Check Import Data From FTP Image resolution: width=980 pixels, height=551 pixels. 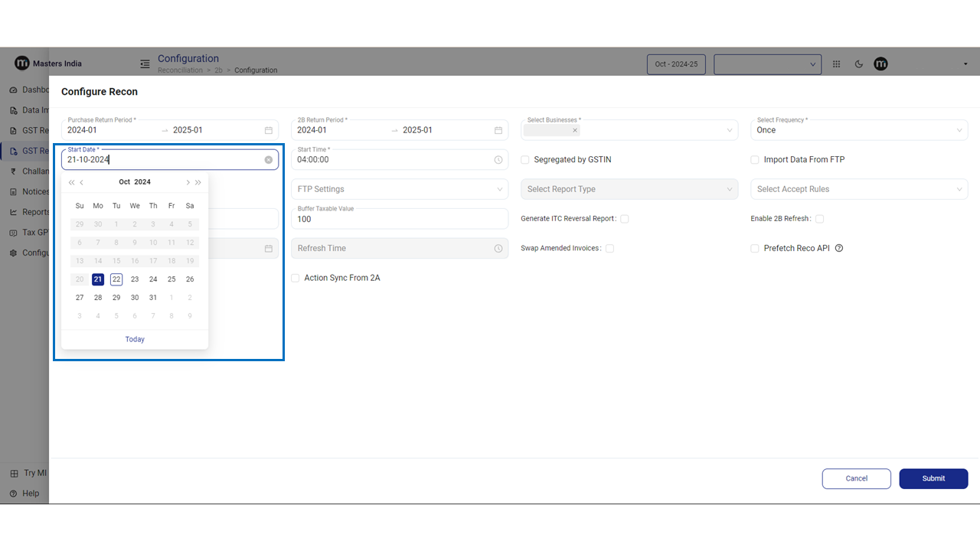coord(755,160)
